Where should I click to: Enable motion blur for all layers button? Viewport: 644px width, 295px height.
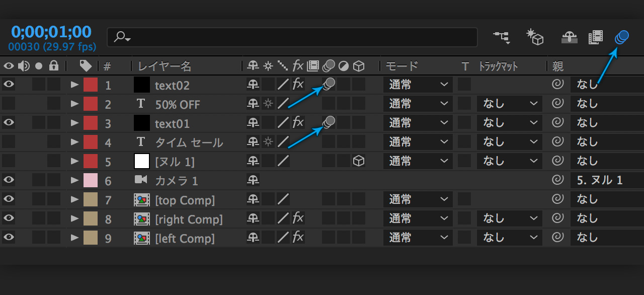click(x=622, y=37)
